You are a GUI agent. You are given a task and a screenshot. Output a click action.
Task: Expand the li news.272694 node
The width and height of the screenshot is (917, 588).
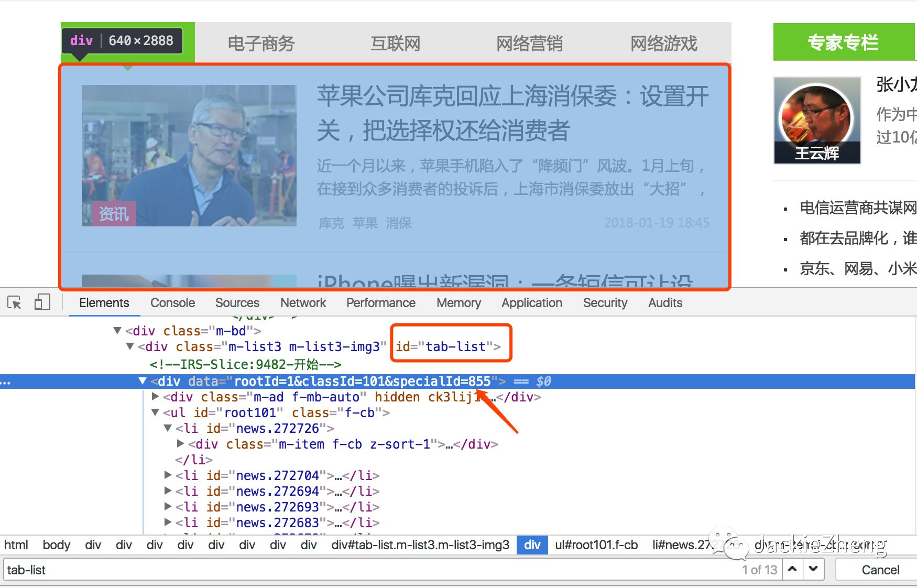[168, 491]
